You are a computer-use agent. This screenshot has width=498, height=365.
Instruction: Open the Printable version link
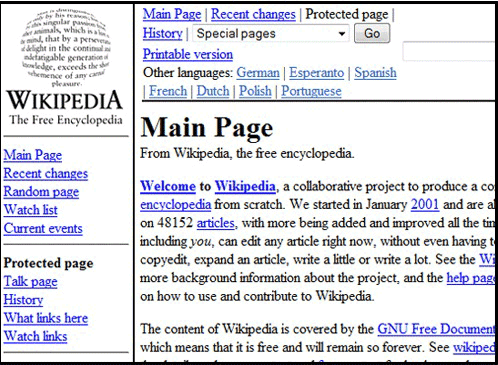pos(188,54)
